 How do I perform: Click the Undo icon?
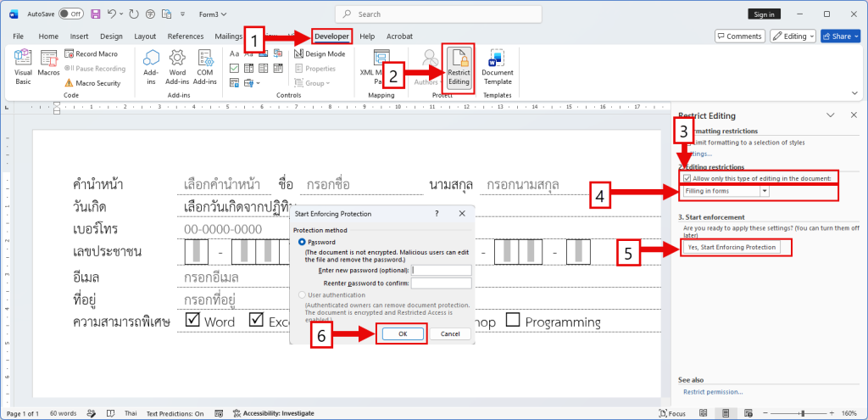click(113, 14)
